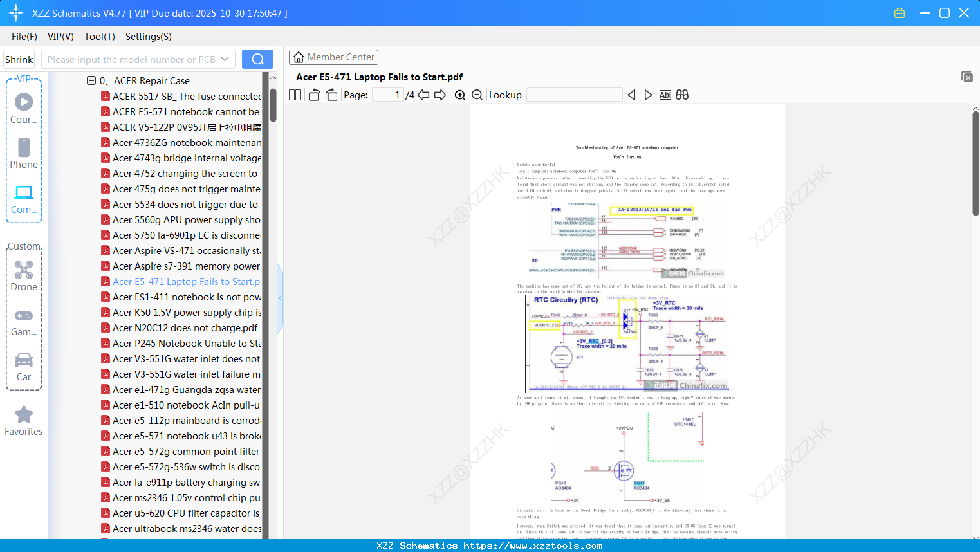Collapse the left panel with the side handle
Screen dimensions: 980x552
(x=280, y=298)
